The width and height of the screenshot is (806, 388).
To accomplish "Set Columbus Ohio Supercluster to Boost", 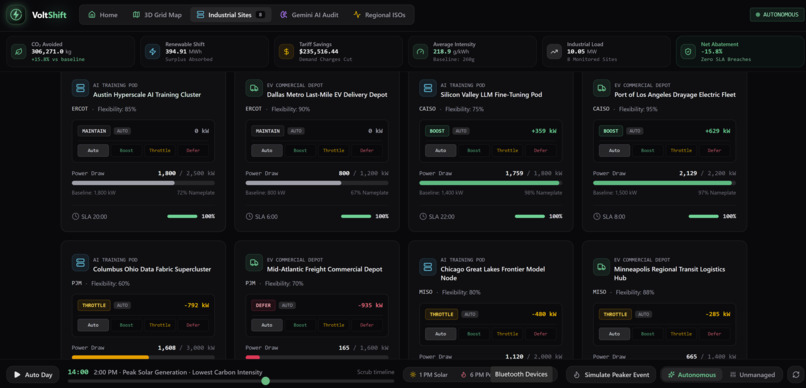I will tap(126, 325).
